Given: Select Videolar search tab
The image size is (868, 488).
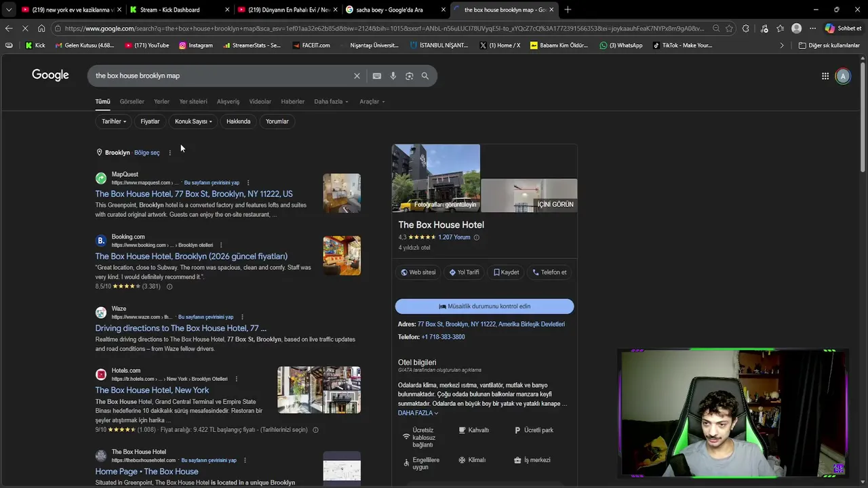Looking at the screenshot, I should click(260, 102).
